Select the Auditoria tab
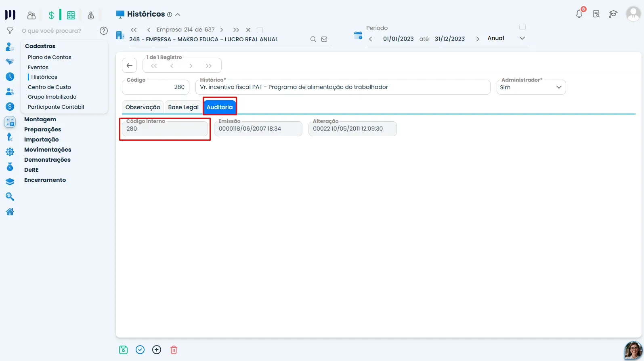This screenshot has width=644, height=361. (x=220, y=107)
